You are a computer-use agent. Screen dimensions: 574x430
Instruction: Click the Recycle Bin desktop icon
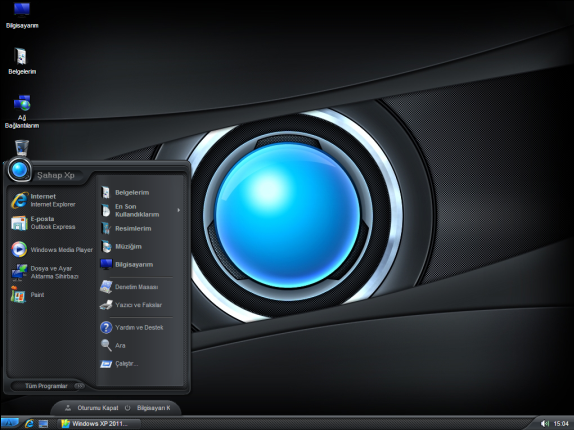[22, 147]
